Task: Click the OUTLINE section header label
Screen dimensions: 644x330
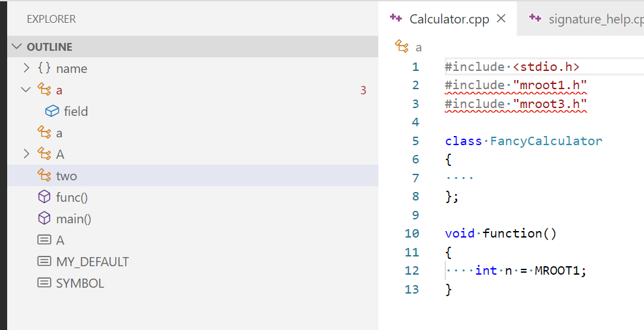Action: (49, 47)
